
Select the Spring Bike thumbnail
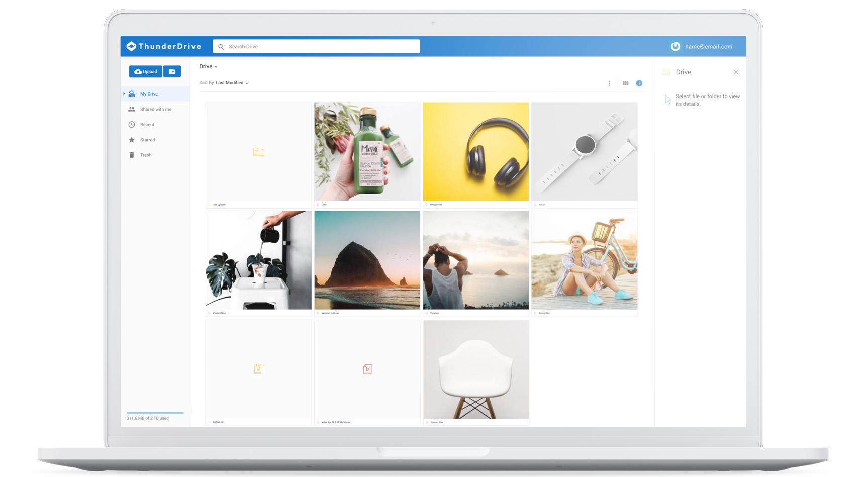pos(585,260)
